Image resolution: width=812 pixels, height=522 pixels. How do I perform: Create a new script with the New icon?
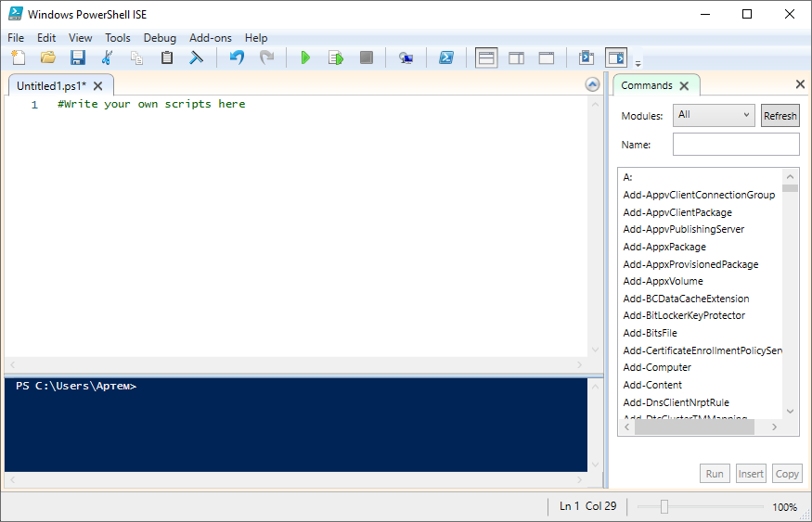coord(19,57)
